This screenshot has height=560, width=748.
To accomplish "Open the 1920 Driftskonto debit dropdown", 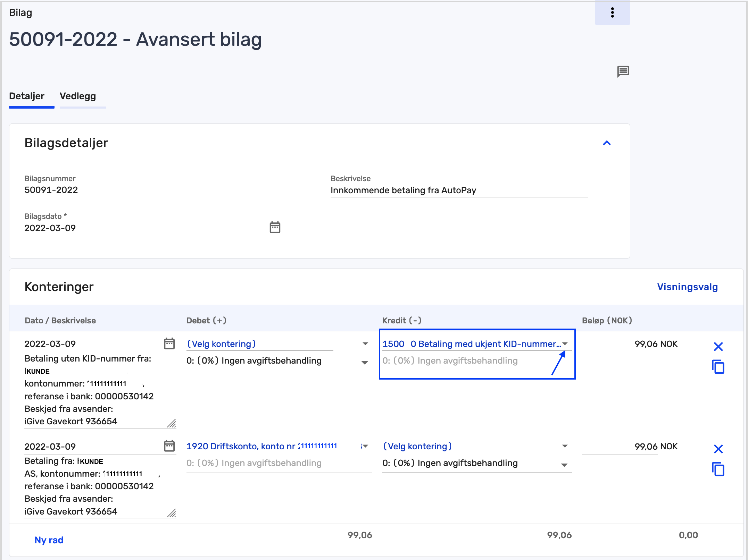I will click(x=279, y=446).
